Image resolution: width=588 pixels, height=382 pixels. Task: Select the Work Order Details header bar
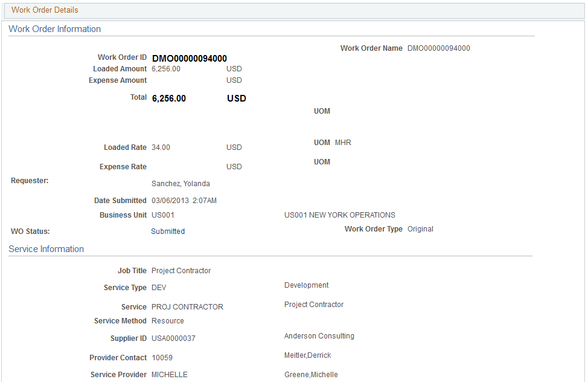(45, 10)
